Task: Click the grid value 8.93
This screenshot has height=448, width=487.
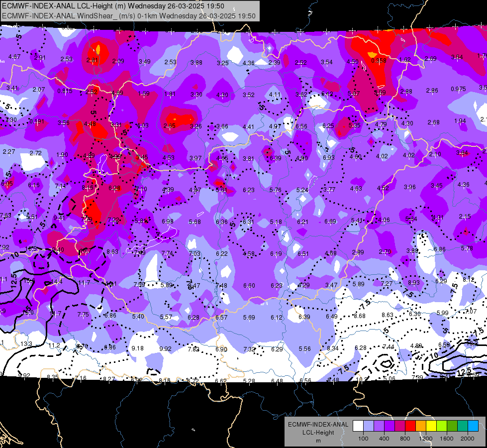Action: (414, 282)
